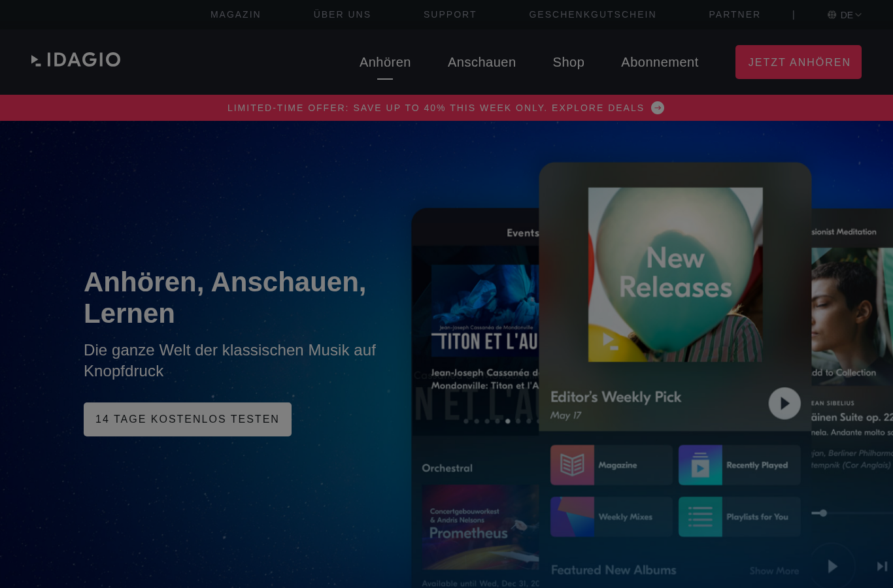The height and width of the screenshot is (588, 893).
Task: Open the Anschauen nav item
Action: tap(482, 62)
